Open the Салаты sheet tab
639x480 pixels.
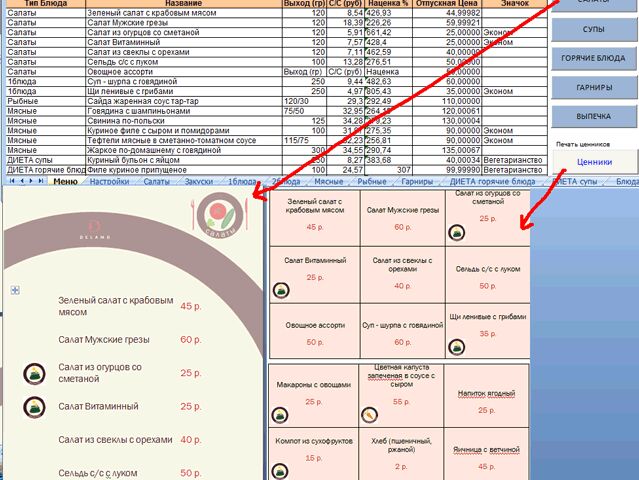click(156, 181)
